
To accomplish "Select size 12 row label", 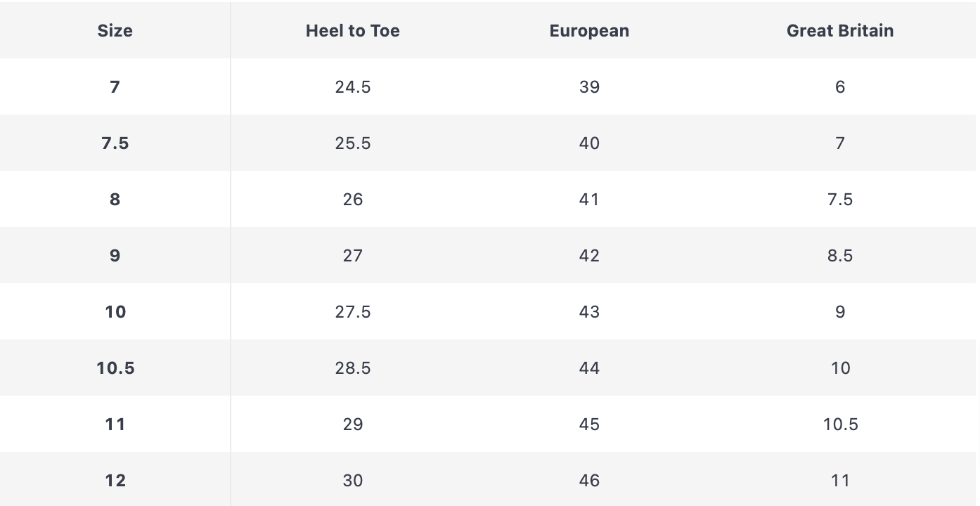I will pos(115,481).
